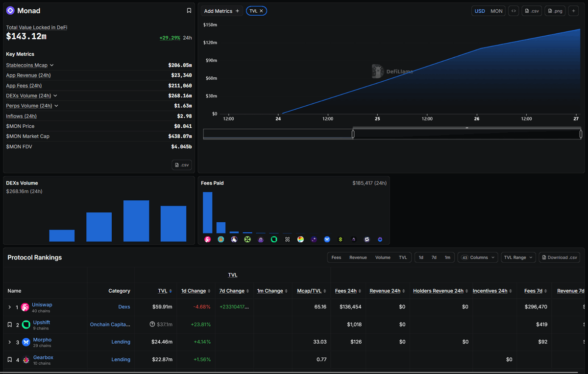Viewport: 588px width, 374px height.
Task: Click the tallest DEXs Volume bar
Action: [x=136, y=221]
